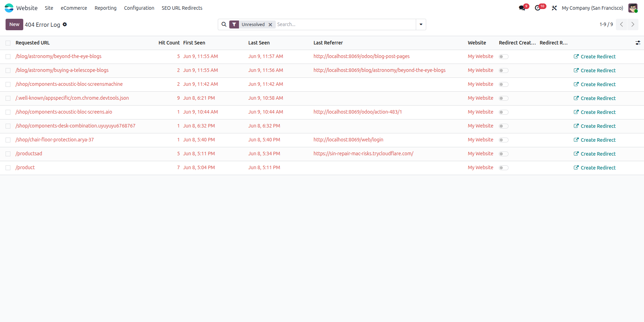Viewport: 644px width, 322px height.
Task: Go to the next page of records
Action: tap(633, 24)
